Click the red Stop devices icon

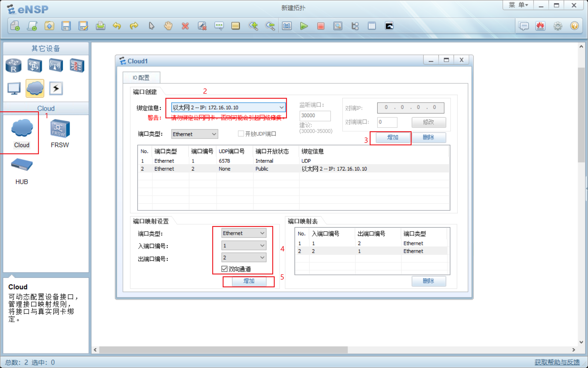click(321, 26)
